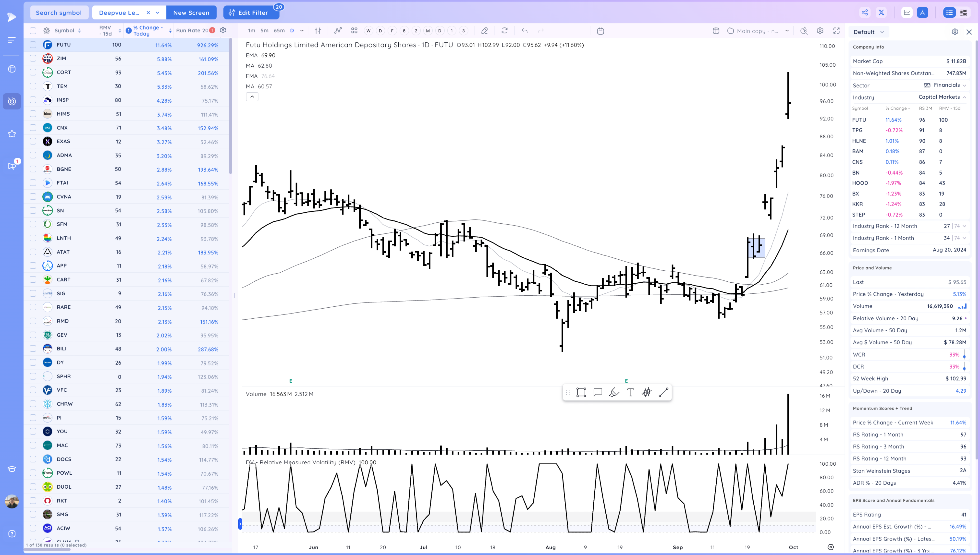980x555 pixels.
Task: Open help question mark icon
Action: tap(12, 534)
